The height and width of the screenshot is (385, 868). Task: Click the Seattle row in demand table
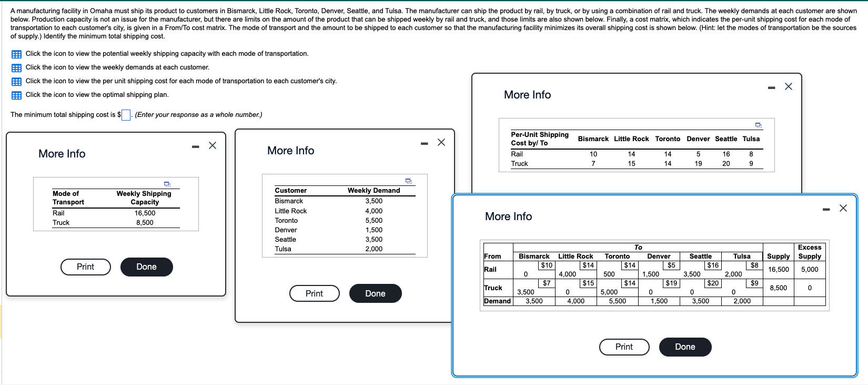[345, 240]
